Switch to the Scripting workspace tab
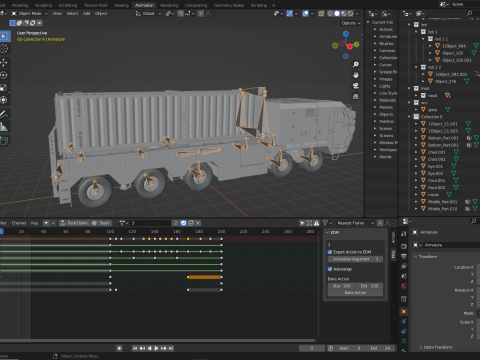 tap(259, 5)
